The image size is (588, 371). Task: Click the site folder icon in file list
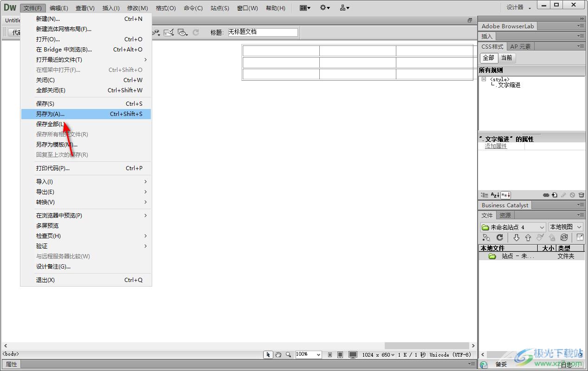coord(492,256)
